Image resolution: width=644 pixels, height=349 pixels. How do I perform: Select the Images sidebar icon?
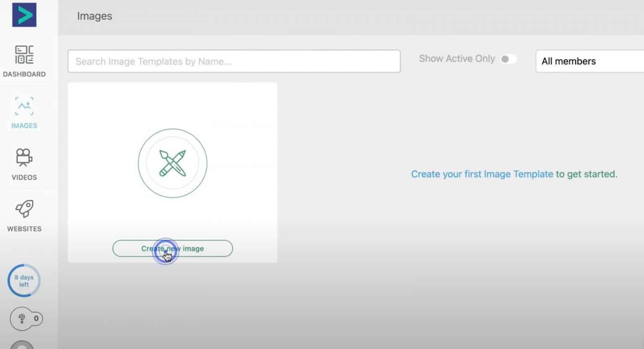click(x=24, y=106)
